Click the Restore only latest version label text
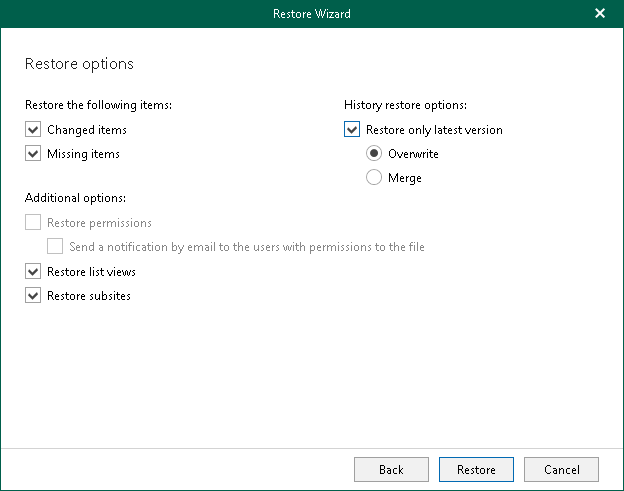This screenshot has height=491, width=624. [434, 130]
